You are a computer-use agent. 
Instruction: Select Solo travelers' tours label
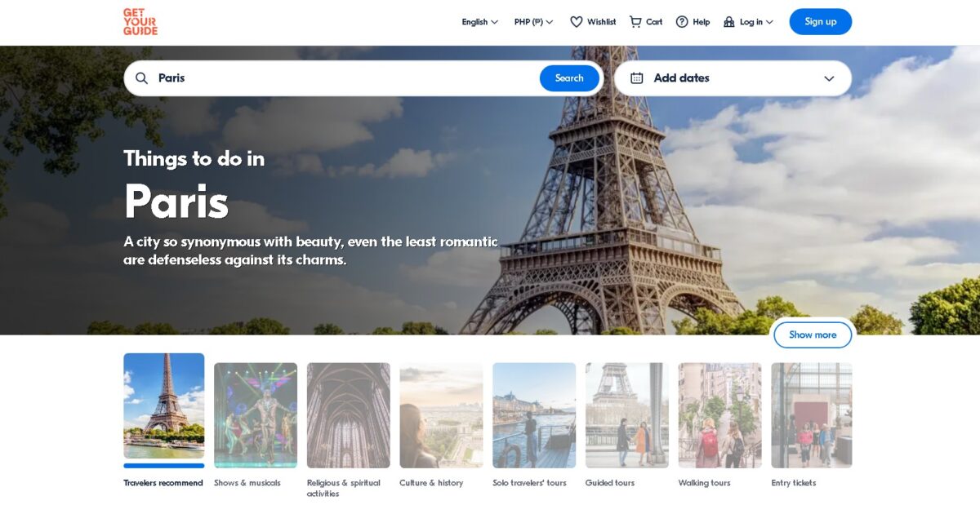(529, 483)
